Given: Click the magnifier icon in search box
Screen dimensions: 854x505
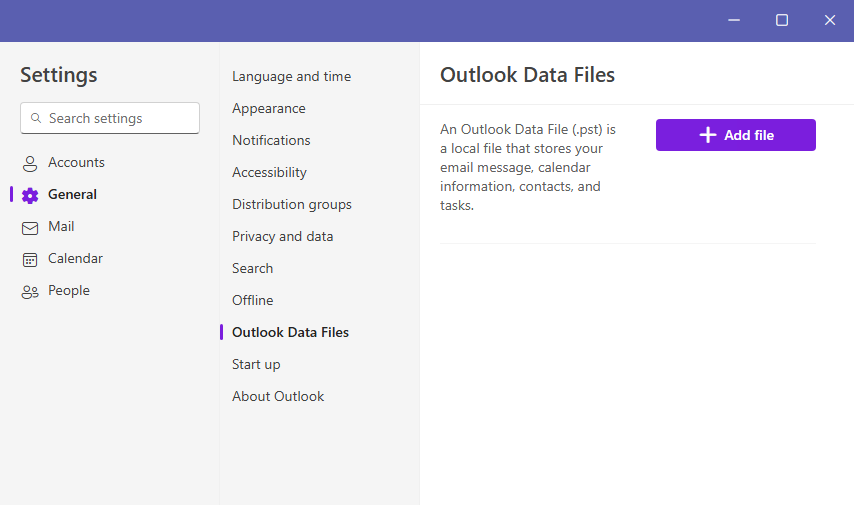Looking at the screenshot, I should (x=36, y=118).
